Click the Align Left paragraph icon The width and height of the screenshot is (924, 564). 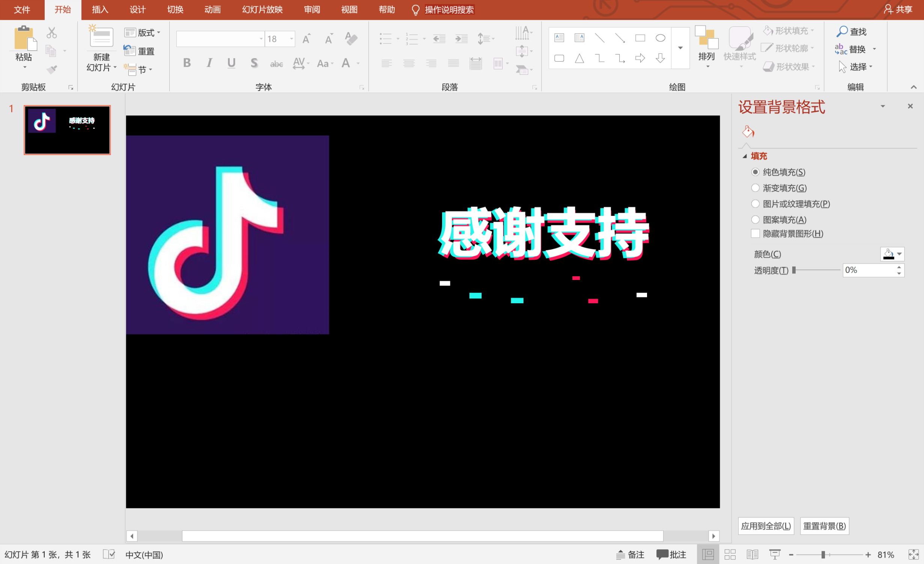(387, 63)
